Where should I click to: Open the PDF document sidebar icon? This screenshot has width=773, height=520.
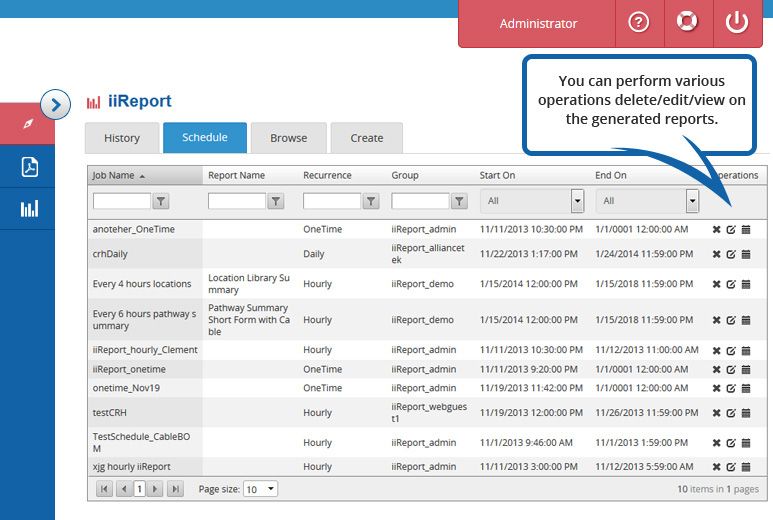pyautogui.click(x=30, y=167)
